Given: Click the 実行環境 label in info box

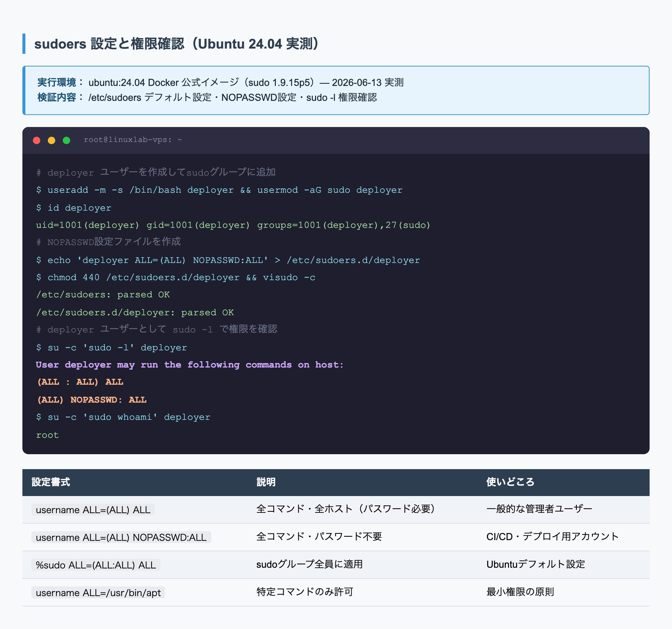Looking at the screenshot, I should pyautogui.click(x=60, y=82).
